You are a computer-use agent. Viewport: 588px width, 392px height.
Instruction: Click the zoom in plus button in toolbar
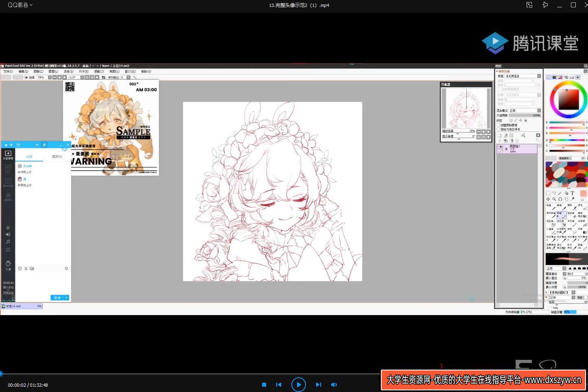59,77
